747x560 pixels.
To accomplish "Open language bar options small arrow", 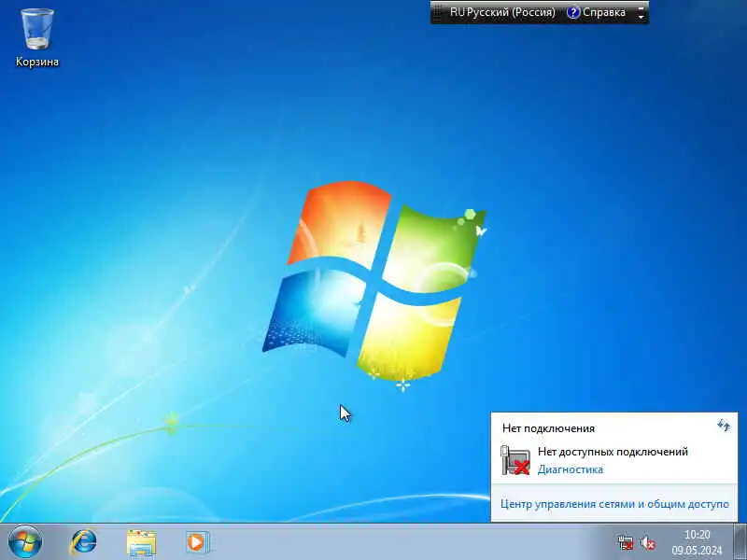I will click(x=641, y=18).
